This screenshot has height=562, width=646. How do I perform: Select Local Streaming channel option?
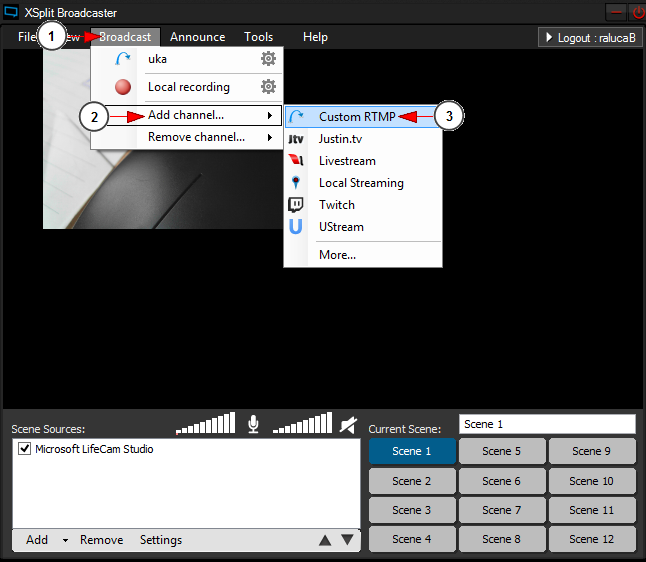pos(363,183)
